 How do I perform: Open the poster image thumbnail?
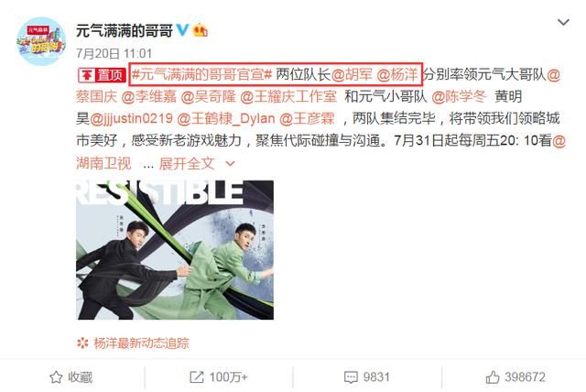(175, 250)
